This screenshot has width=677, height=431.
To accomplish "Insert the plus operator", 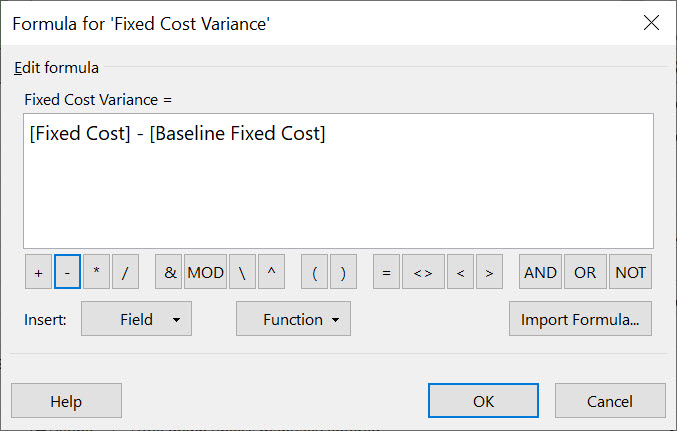I will (38, 272).
